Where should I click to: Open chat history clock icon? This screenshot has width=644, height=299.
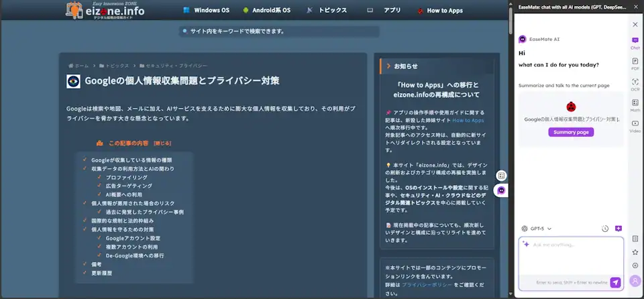coord(605,229)
